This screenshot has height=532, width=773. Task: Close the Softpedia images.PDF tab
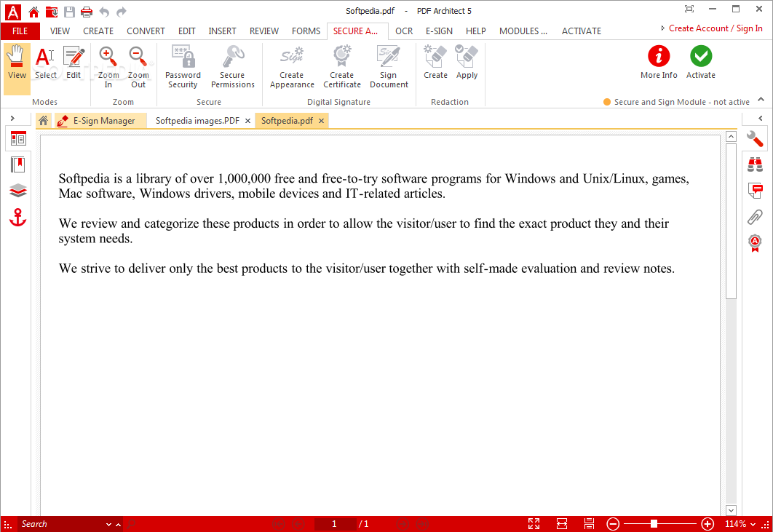pyautogui.click(x=247, y=121)
